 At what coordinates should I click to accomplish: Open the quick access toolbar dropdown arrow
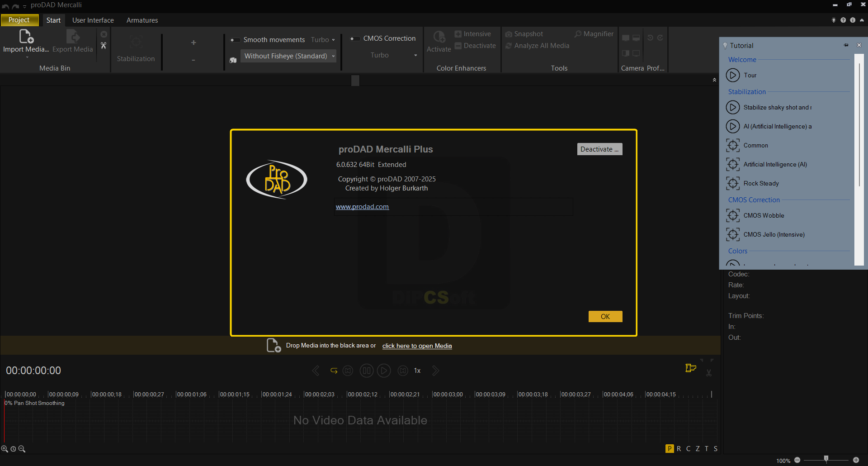point(25,6)
